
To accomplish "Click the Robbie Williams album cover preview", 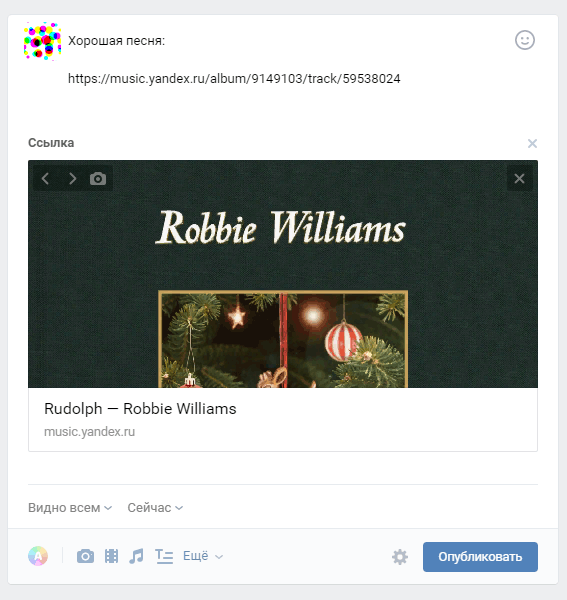I will point(283,274).
